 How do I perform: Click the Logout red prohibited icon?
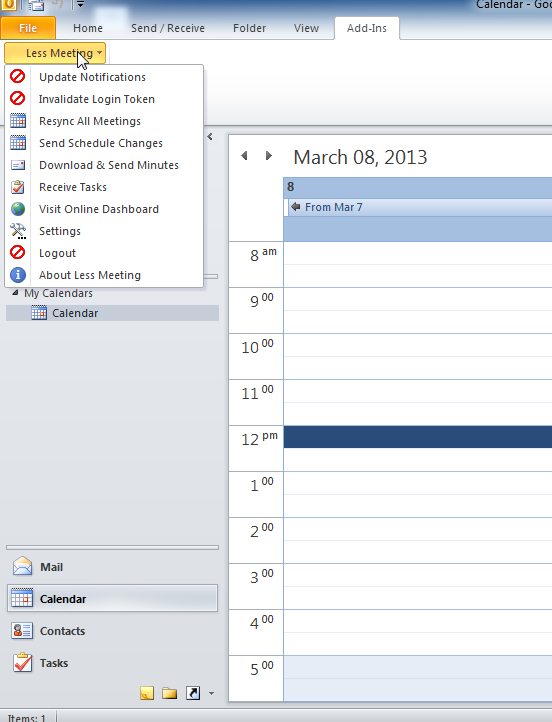(x=17, y=253)
